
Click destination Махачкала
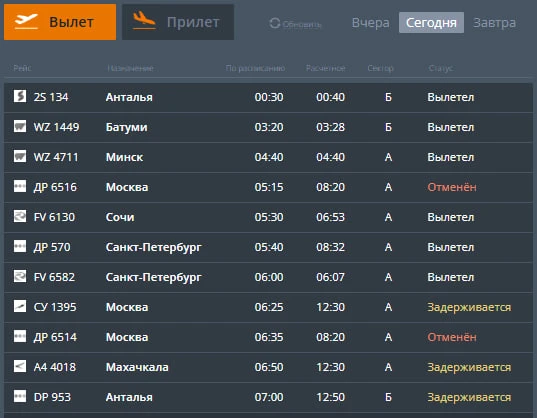[137, 367]
